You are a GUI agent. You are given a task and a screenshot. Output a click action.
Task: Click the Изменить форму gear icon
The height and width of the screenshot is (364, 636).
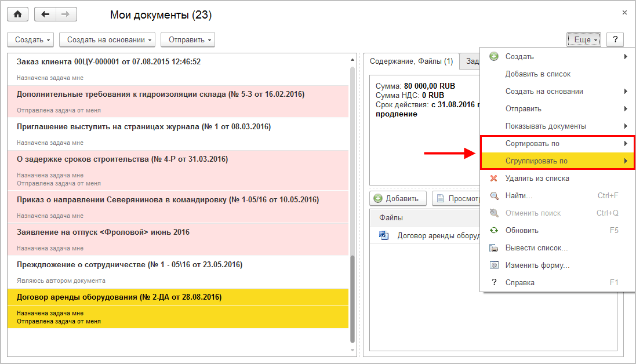[494, 265]
